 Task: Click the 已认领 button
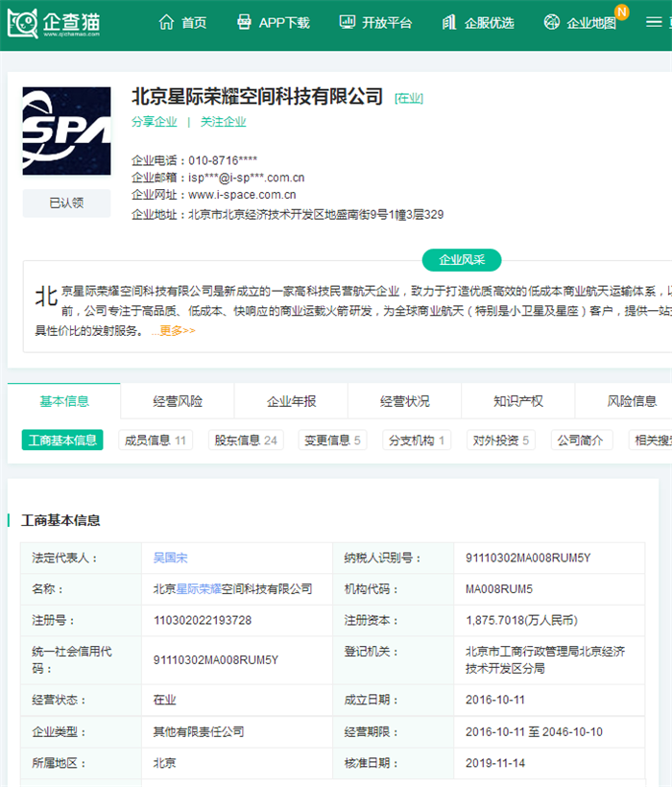point(67,203)
